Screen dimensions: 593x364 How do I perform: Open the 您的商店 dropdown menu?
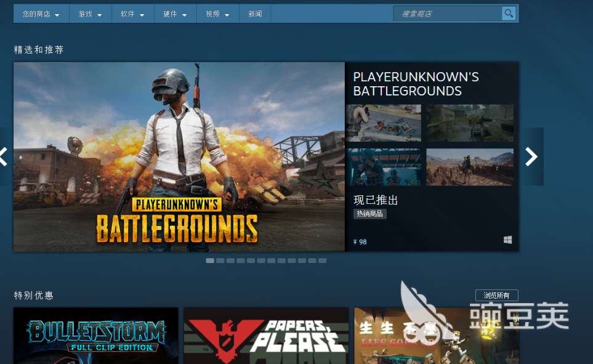point(41,14)
